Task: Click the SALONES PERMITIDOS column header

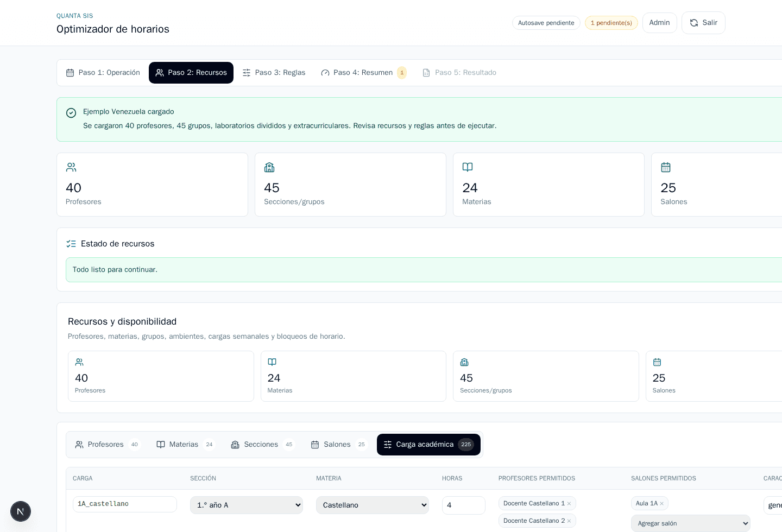Action: pyautogui.click(x=664, y=479)
